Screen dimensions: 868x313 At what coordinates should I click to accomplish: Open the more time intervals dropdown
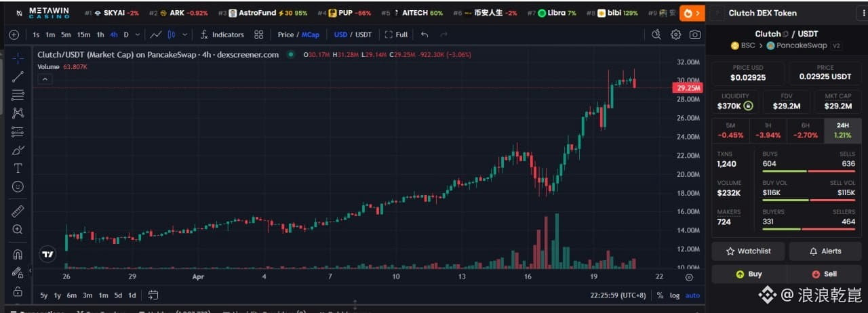(x=138, y=35)
